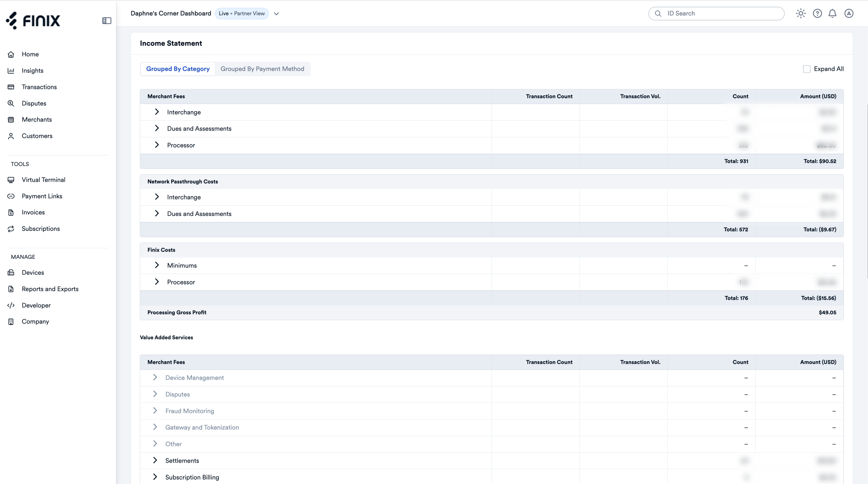
Task: Expand Dues and Assessments under Network Passthrough Costs
Action: [x=157, y=213]
